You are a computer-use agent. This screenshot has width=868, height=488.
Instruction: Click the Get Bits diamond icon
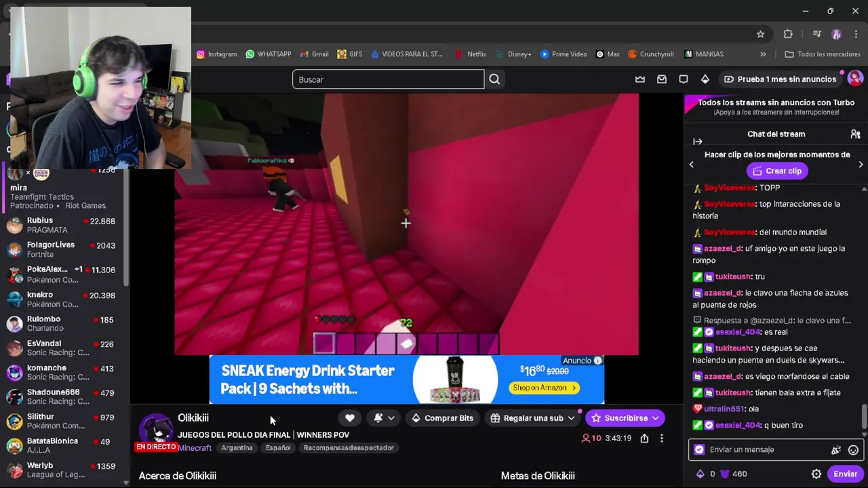tap(705, 79)
